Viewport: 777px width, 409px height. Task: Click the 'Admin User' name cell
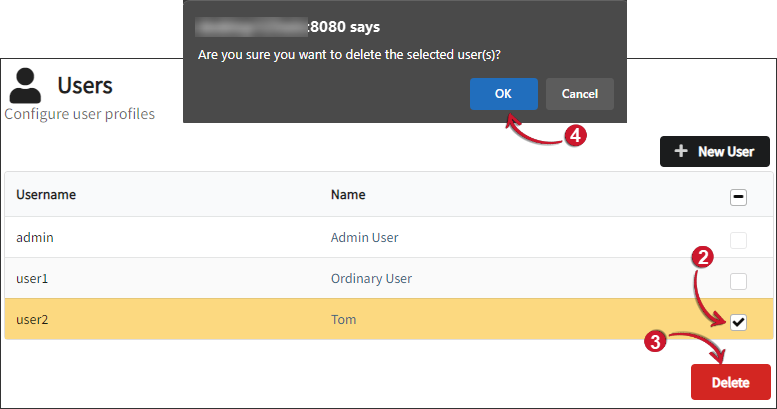point(365,237)
